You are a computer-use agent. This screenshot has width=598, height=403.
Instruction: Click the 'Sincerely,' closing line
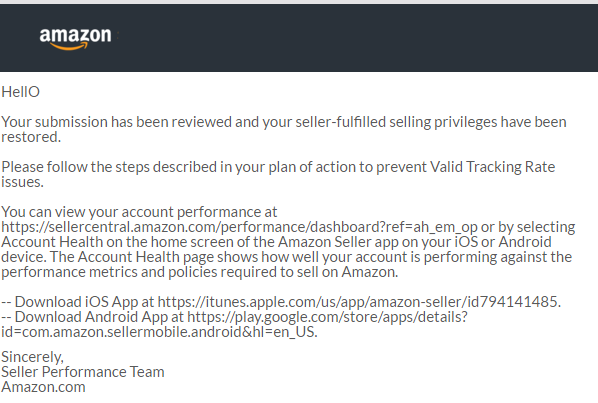(x=32, y=357)
